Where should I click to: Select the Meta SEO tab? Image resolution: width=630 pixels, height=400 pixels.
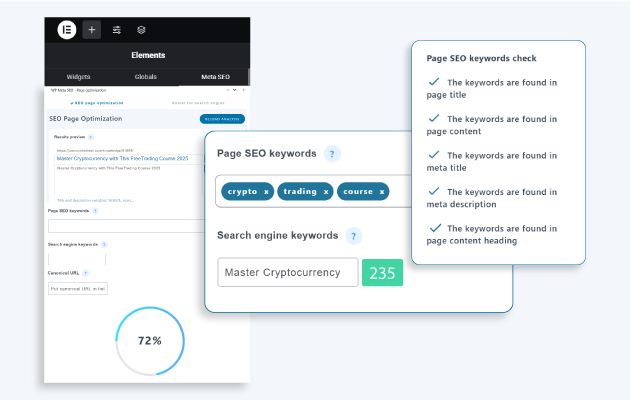pos(215,77)
